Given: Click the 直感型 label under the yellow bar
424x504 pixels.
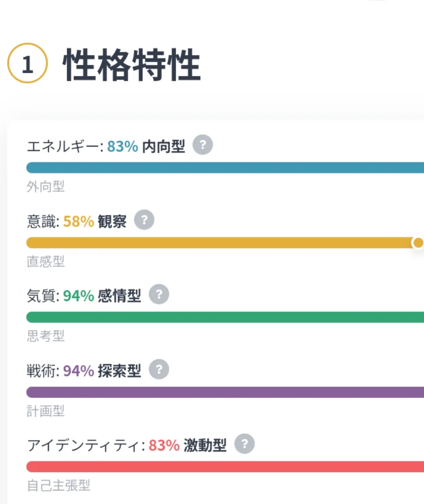Looking at the screenshot, I should tap(46, 261).
